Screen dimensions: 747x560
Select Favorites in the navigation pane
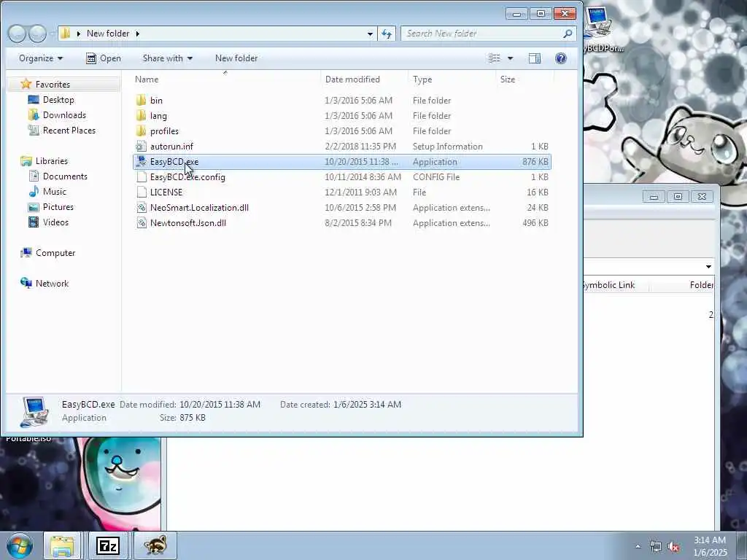coord(53,85)
